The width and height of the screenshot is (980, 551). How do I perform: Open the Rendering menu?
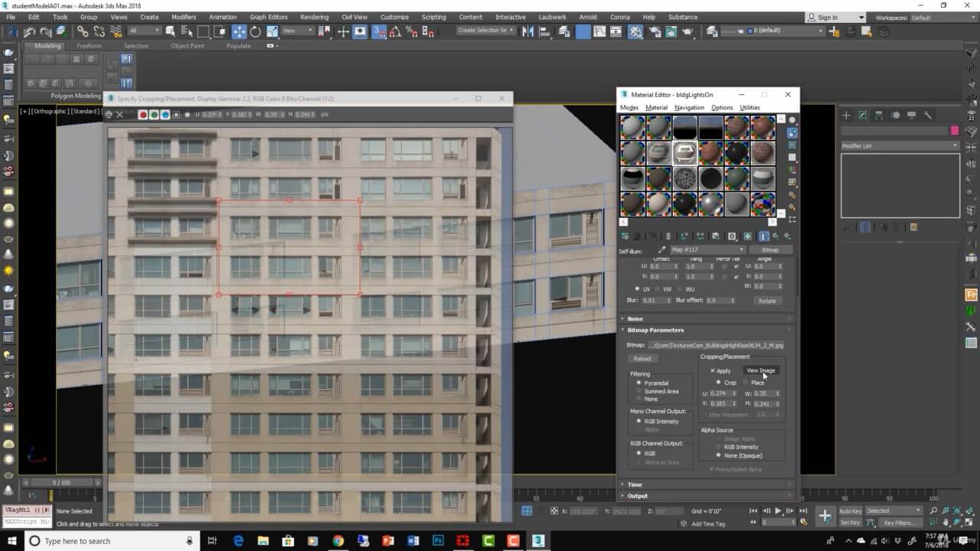coord(314,17)
